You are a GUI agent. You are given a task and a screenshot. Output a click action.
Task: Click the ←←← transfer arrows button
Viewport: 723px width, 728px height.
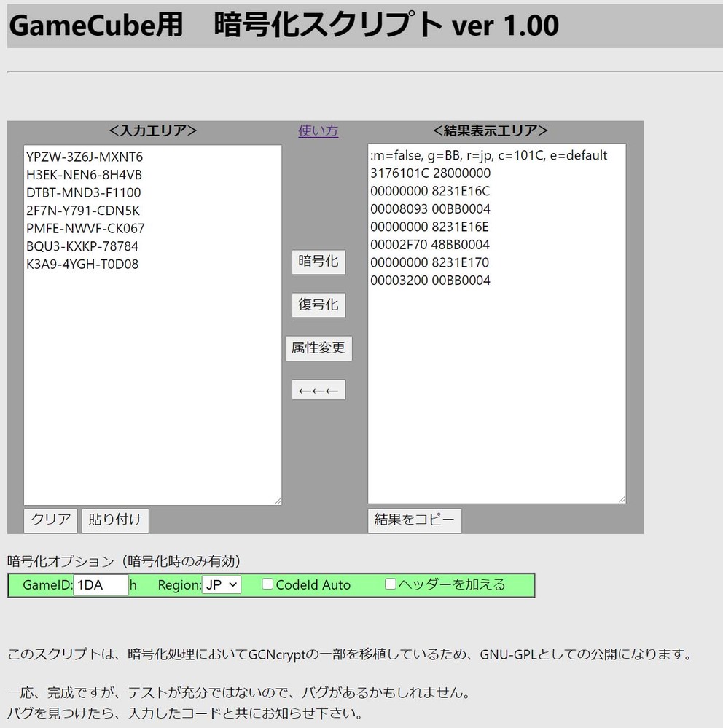318,391
